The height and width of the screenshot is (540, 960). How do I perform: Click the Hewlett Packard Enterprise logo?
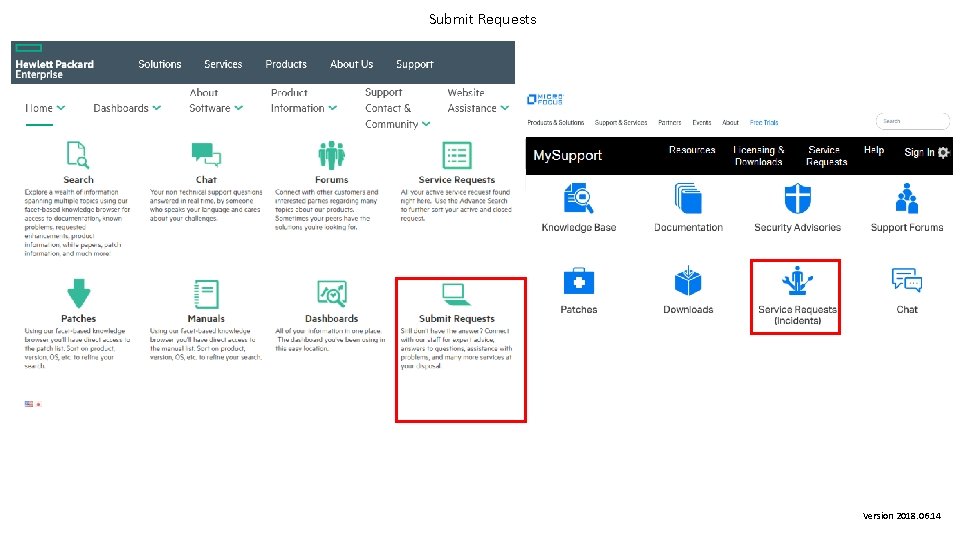pos(54,62)
